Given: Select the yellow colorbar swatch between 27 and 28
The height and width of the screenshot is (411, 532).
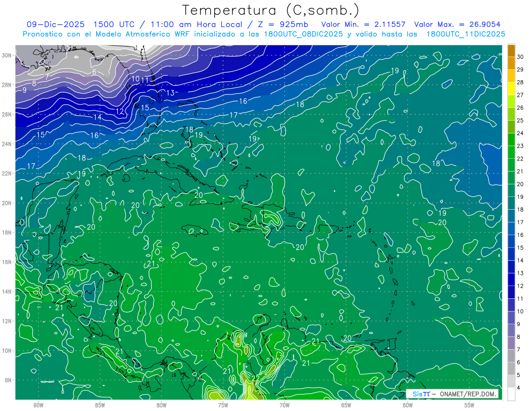Looking at the screenshot, I should 511,89.
